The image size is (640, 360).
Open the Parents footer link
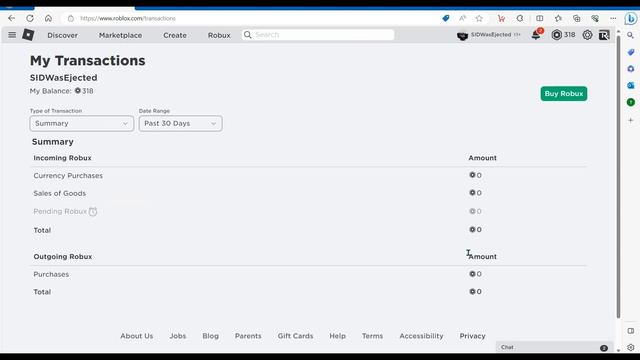(x=248, y=336)
